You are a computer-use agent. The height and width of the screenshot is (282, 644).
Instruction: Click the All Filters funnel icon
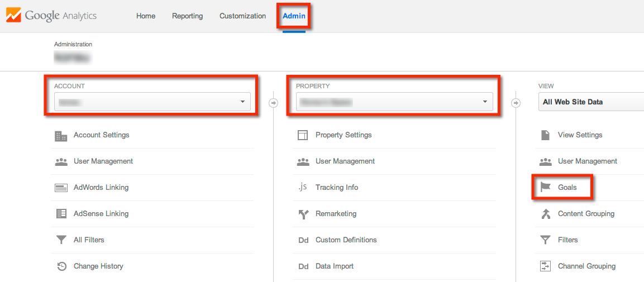click(x=61, y=240)
